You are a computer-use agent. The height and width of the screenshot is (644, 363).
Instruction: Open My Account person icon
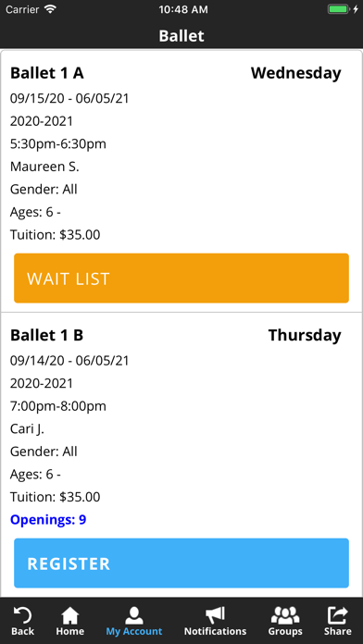pyautogui.click(x=134, y=615)
